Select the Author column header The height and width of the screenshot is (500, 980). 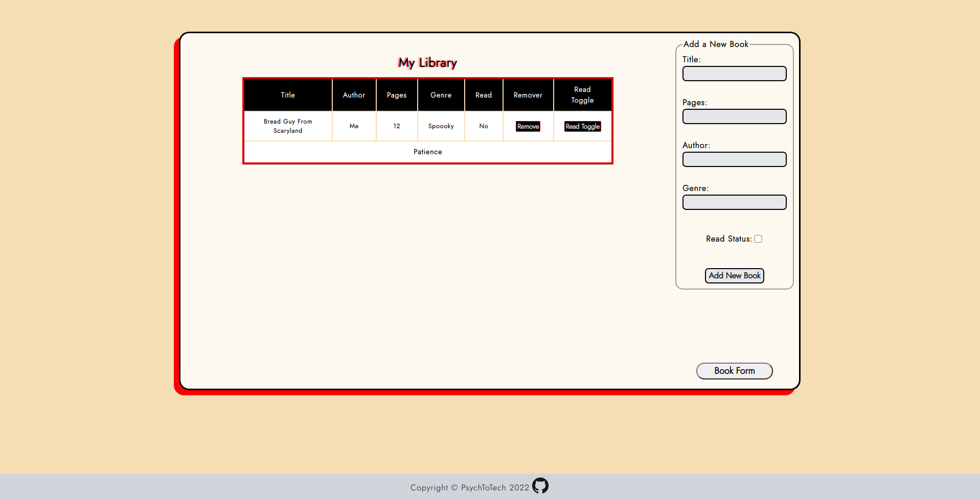(354, 95)
